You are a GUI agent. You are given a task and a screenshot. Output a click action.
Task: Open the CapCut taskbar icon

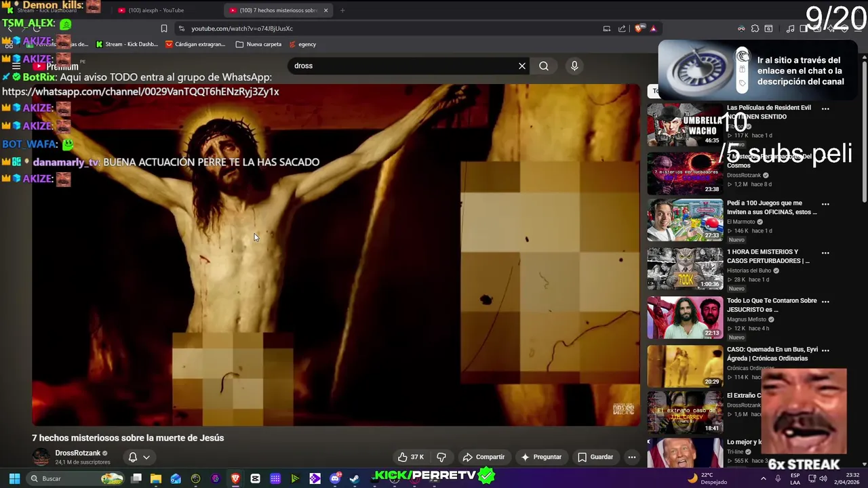pyautogui.click(x=255, y=479)
